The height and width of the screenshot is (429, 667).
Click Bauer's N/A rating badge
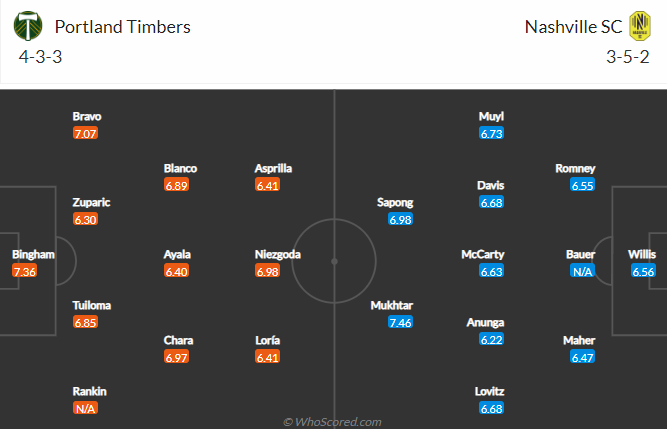coord(582,271)
